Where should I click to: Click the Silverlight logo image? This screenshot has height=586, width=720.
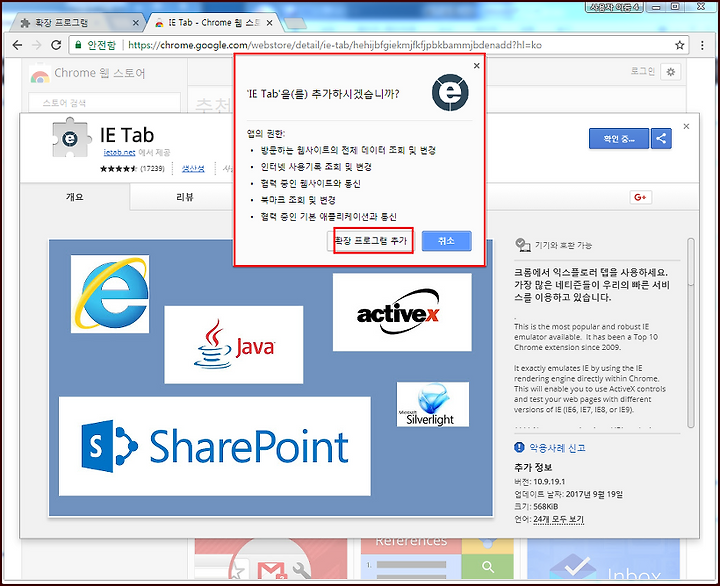pos(433,404)
